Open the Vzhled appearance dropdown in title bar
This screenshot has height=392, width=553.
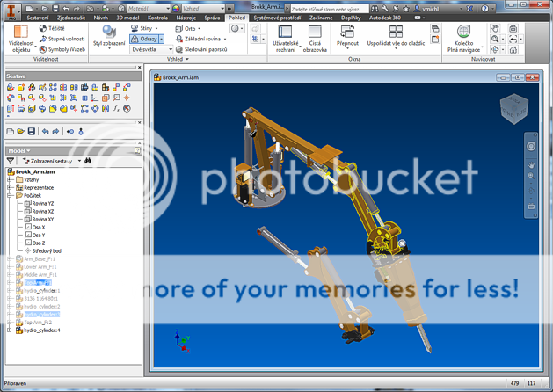pos(203,9)
